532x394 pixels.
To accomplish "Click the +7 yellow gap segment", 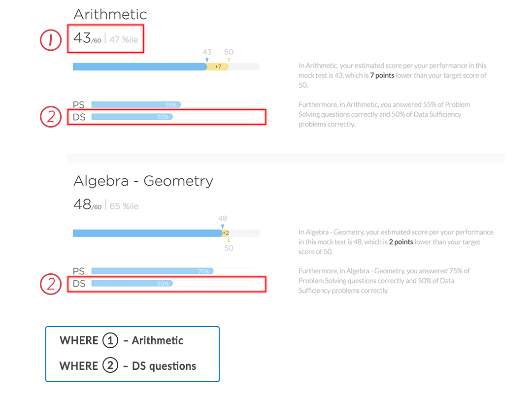I will point(218,66).
